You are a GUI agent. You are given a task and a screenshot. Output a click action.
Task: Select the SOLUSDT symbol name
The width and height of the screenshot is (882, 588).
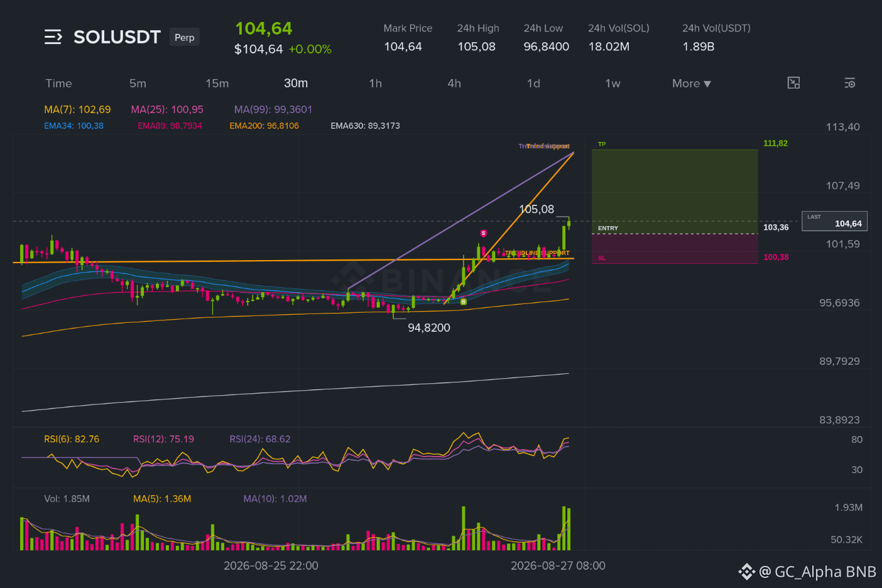[117, 37]
